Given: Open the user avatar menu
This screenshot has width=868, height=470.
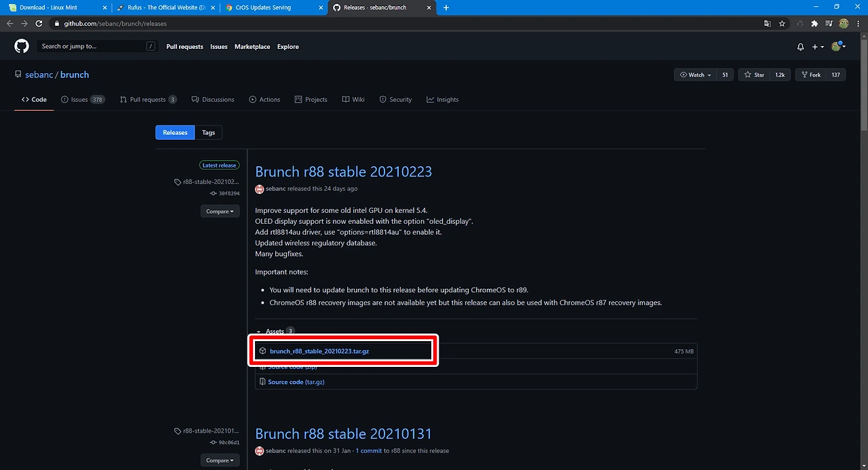Looking at the screenshot, I should [839, 46].
